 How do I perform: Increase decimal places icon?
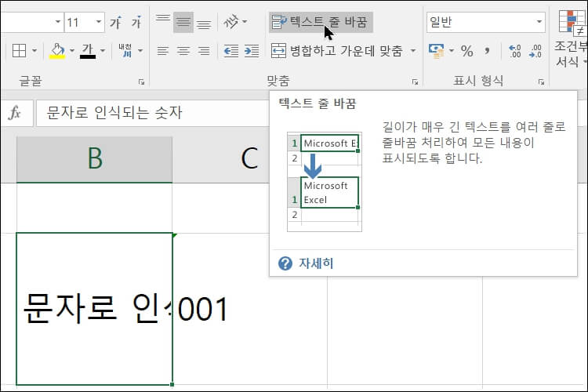pyautogui.click(x=514, y=51)
